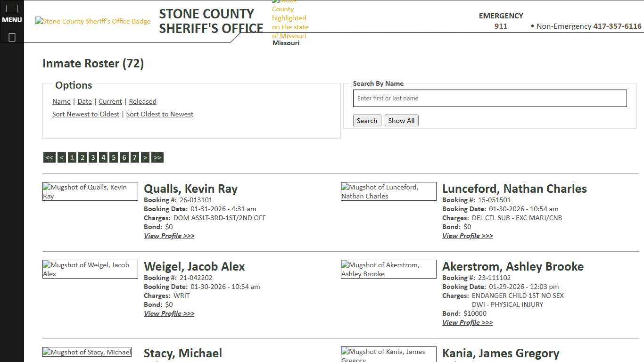
Task: Go to the previous page using <
Action: point(61,157)
